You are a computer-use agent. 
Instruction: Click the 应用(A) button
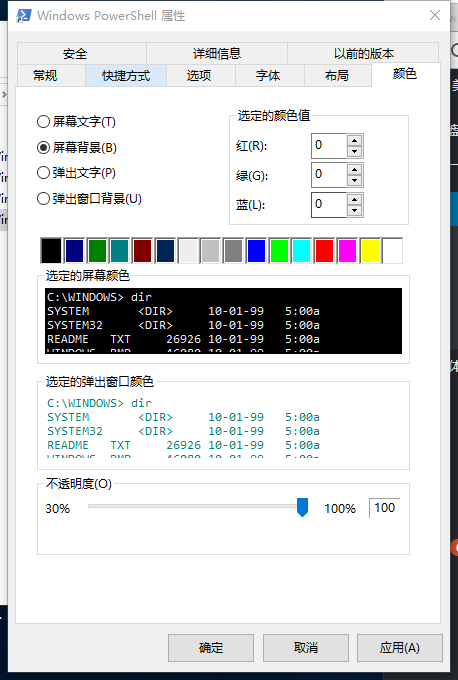(x=399, y=648)
